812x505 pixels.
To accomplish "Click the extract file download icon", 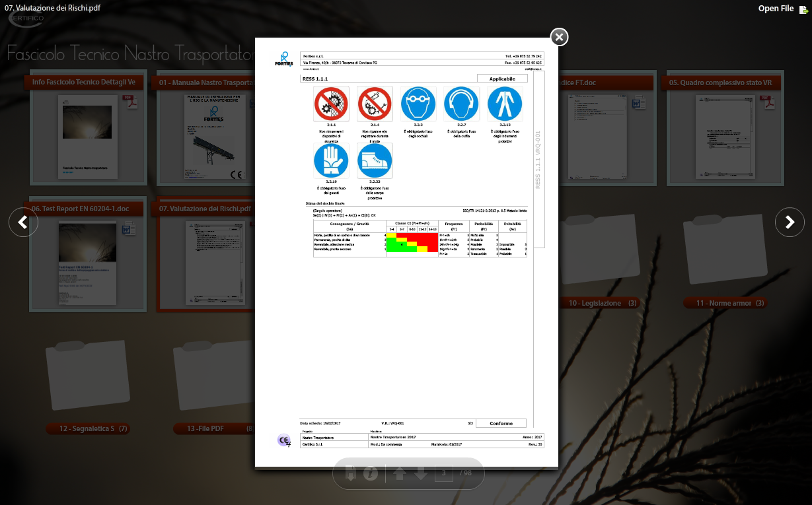I will point(351,473).
